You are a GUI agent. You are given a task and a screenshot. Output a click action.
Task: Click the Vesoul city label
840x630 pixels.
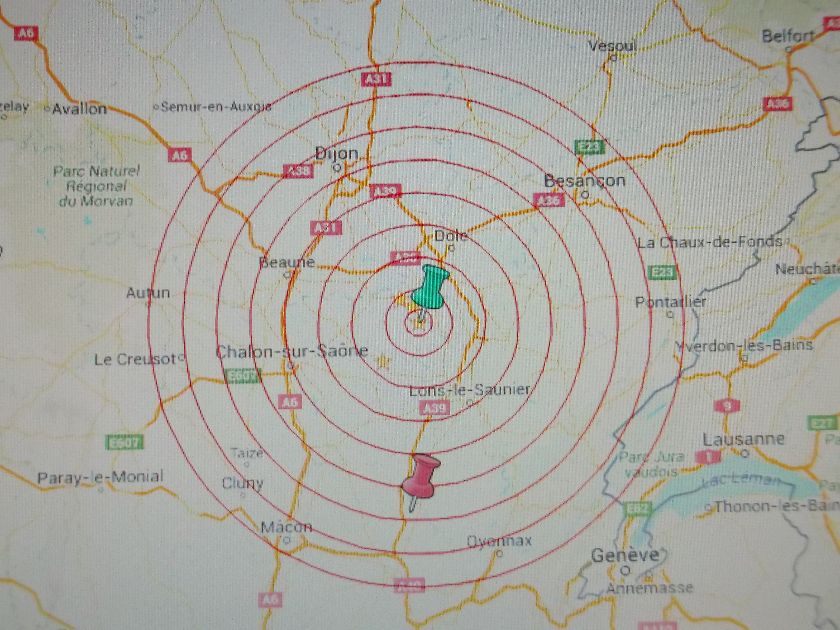pos(612,46)
